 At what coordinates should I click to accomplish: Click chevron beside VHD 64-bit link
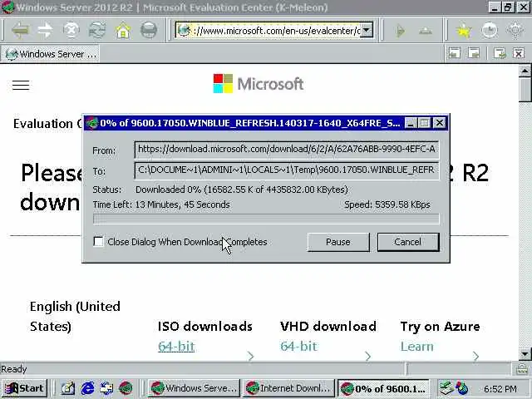click(367, 356)
